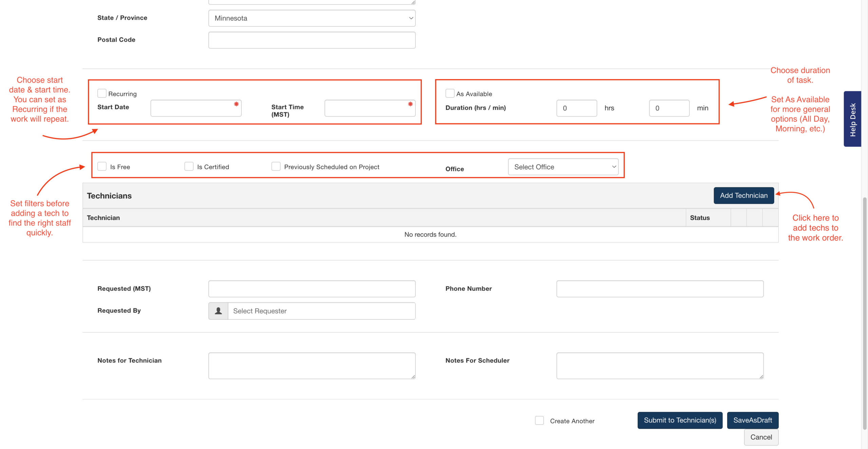Check the As Available option
The height and width of the screenshot is (449, 868).
[450, 93]
